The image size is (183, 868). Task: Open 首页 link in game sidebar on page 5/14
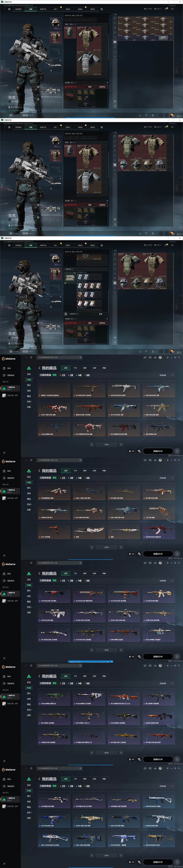[29, 785]
